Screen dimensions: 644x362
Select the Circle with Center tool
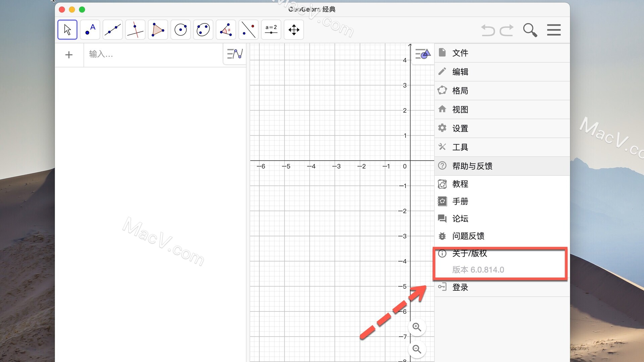[180, 30]
